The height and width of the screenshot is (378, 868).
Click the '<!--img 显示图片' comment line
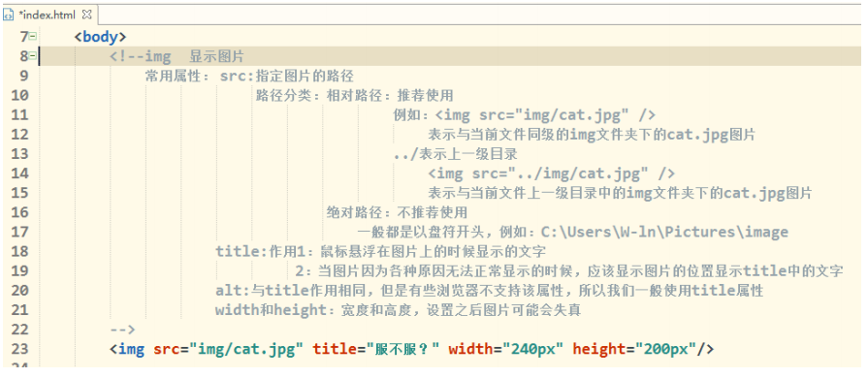coord(177,56)
